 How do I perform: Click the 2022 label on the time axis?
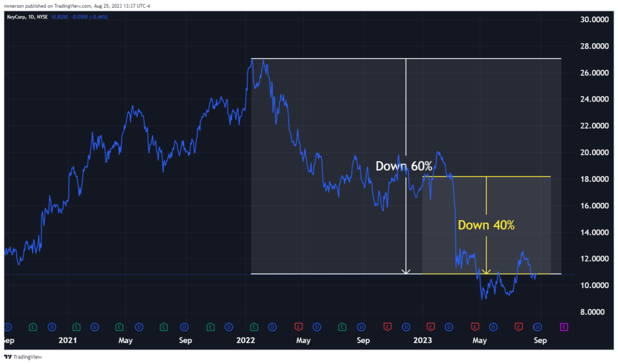[246, 340]
